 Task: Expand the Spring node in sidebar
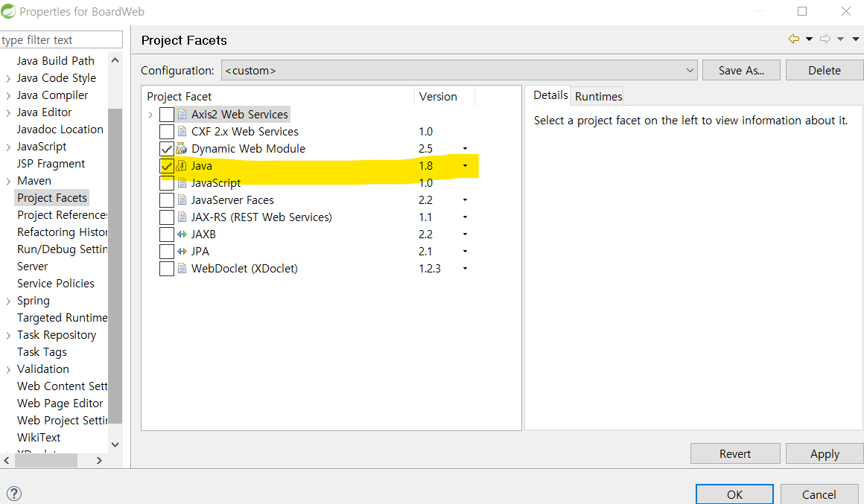tap(8, 302)
